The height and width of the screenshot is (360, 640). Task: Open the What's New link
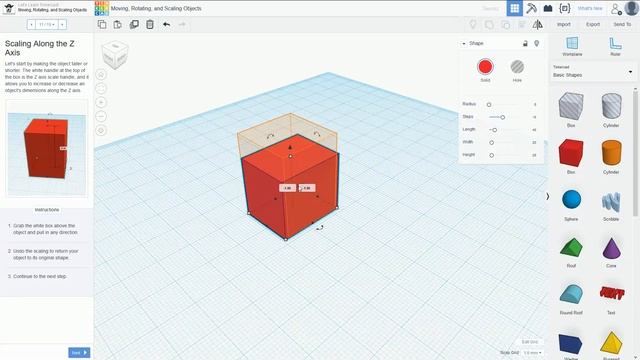coord(590,9)
